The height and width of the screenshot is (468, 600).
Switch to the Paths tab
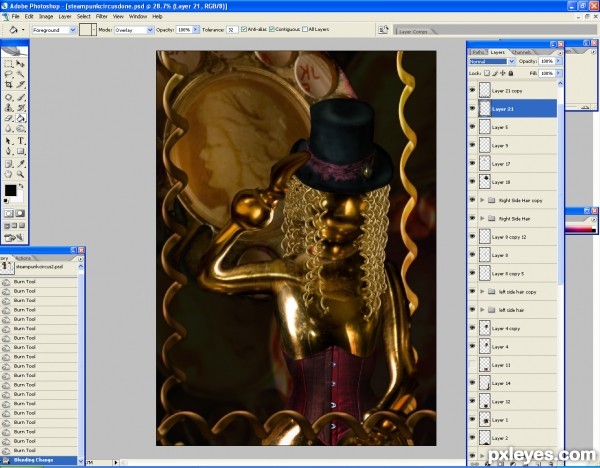pyautogui.click(x=478, y=52)
